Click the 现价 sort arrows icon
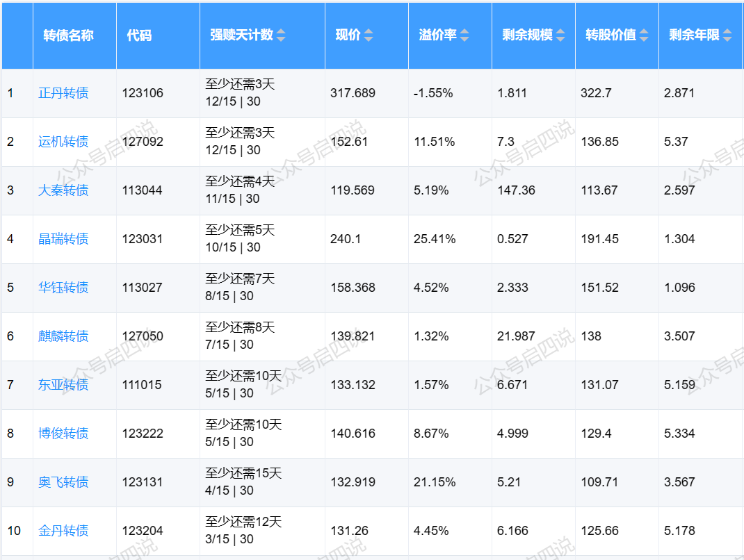This screenshot has height=560, width=744. [x=369, y=35]
